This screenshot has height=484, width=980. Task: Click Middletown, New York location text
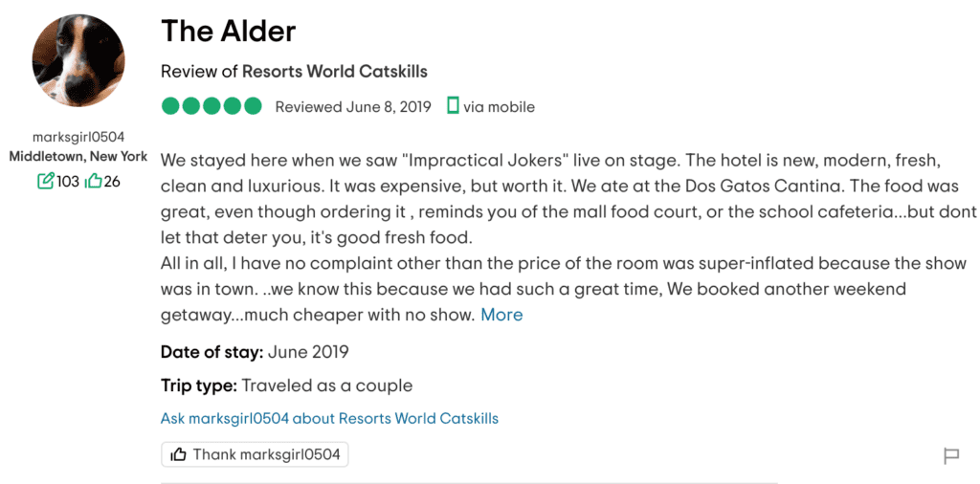(x=78, y=157)
